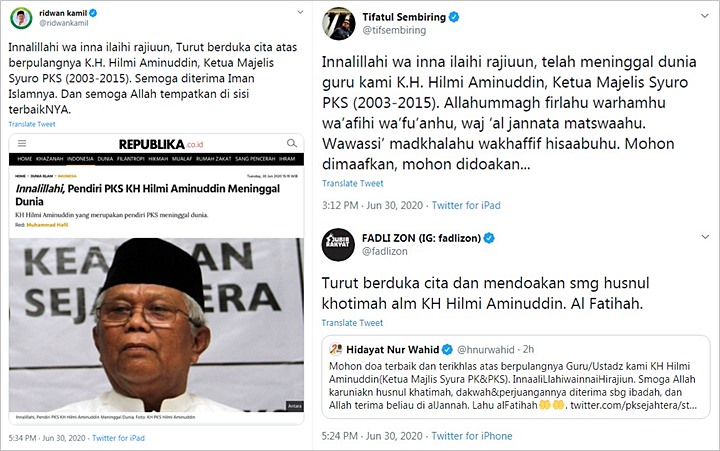The height and width of the screenshot is (451, 720).
Task: Expand options chevron on Tifatul Sembiring tweet
Action: click(704, 16)
